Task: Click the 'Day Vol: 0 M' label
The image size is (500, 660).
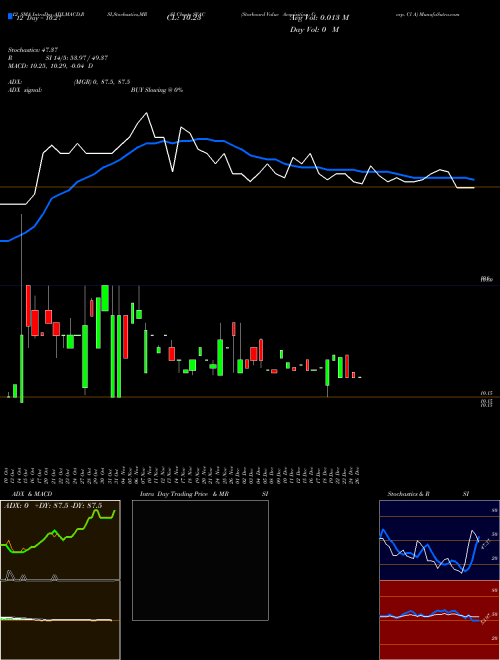Action: point(314,30)
